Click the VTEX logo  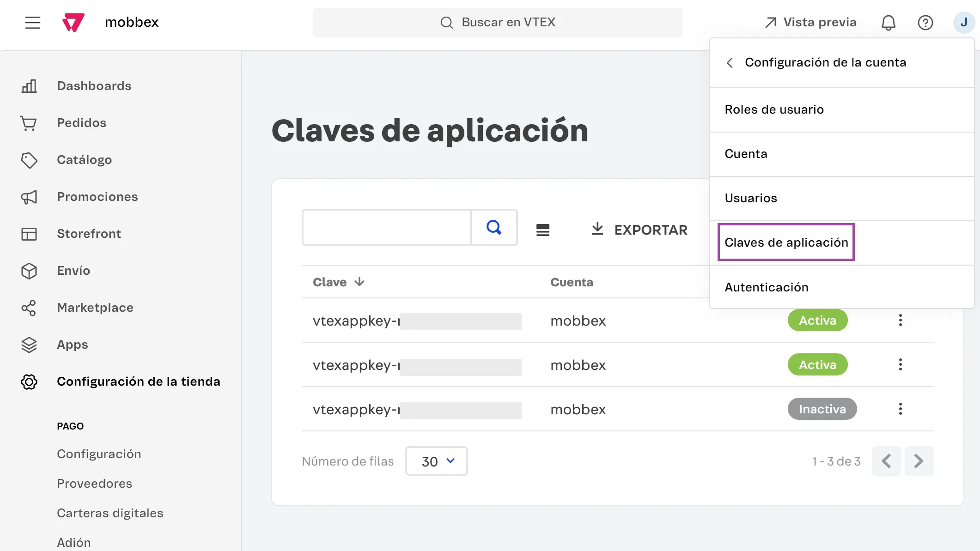click(73, 23)
